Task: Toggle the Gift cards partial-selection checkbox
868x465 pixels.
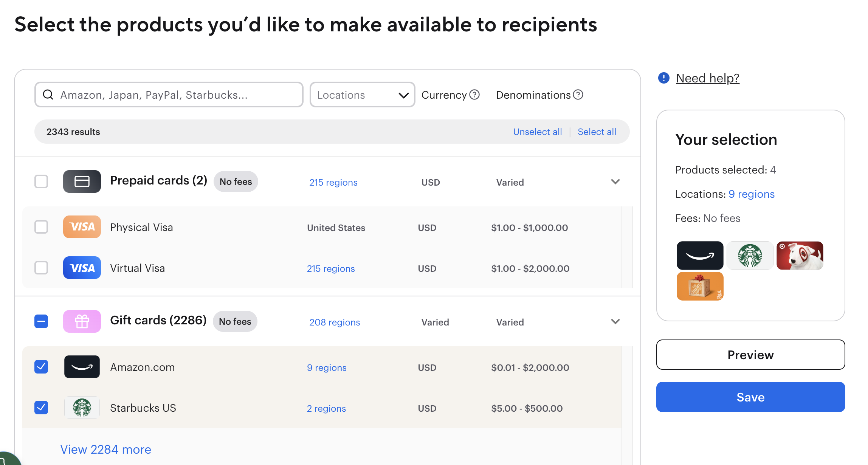Action: point(41,321)
